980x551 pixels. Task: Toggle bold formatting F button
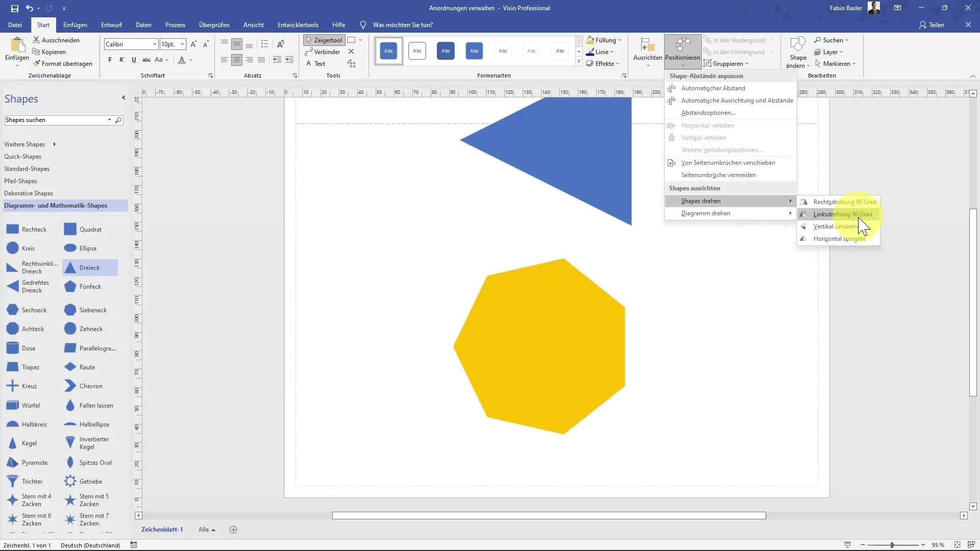(x=110, y=60)
